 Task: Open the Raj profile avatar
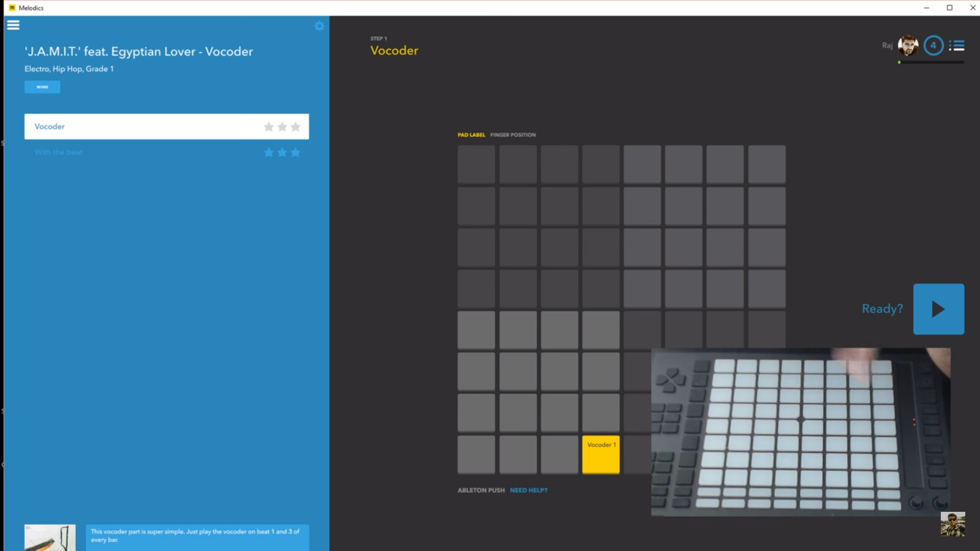point(908,45)
